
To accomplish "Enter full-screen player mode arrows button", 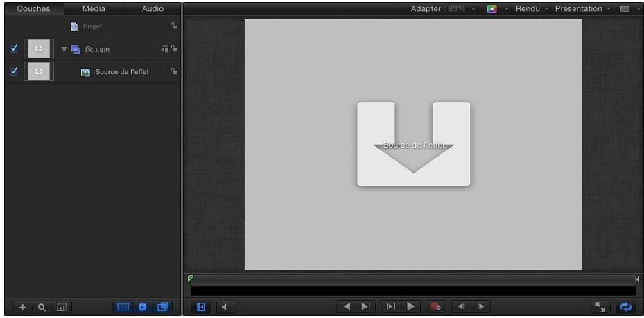I will pos(600,307).
